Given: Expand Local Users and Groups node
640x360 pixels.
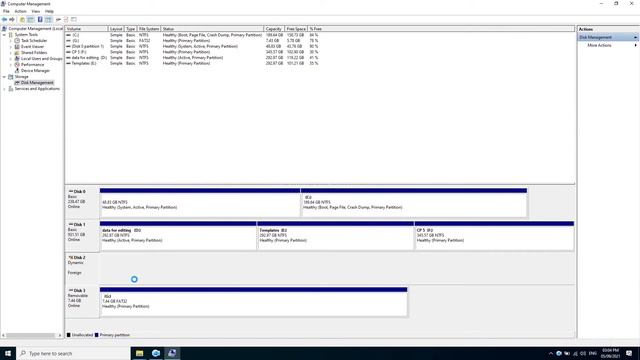Looking at the screenshot, I should pyautogui.click(x=11, y=59).
